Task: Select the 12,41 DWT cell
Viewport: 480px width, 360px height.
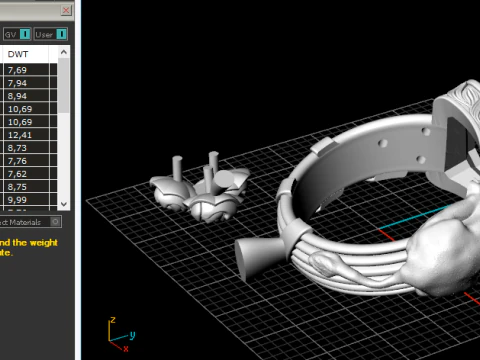Action: 26,135
